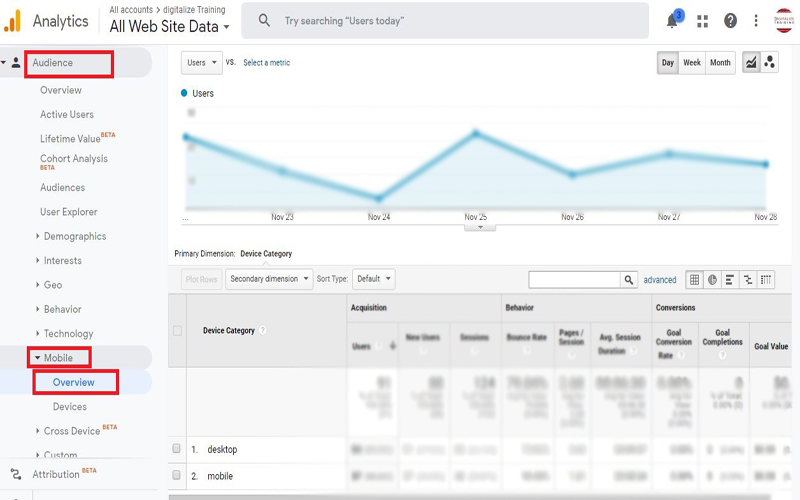Check the desktop row checkbox

pos(177,449)
